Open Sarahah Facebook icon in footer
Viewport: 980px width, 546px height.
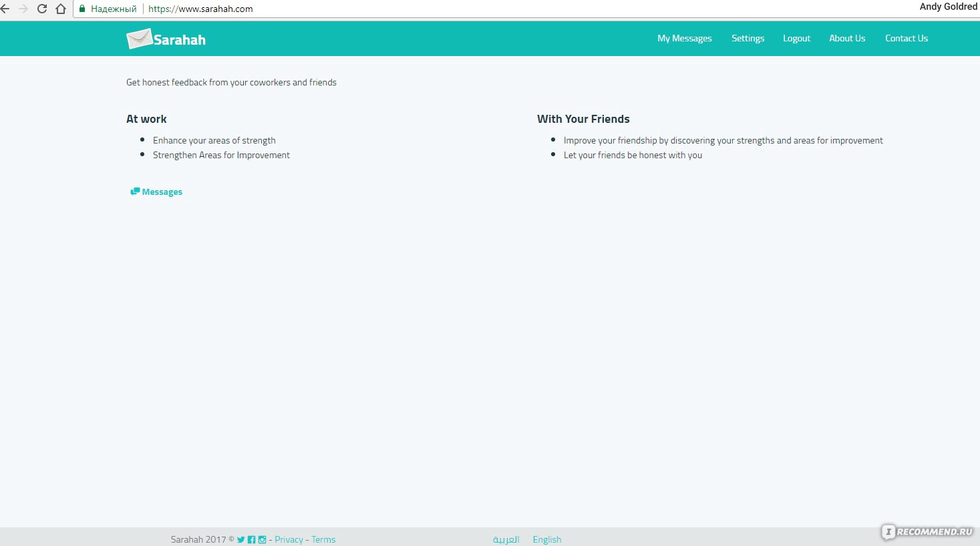pyautogui.click(x=251, y=539)
